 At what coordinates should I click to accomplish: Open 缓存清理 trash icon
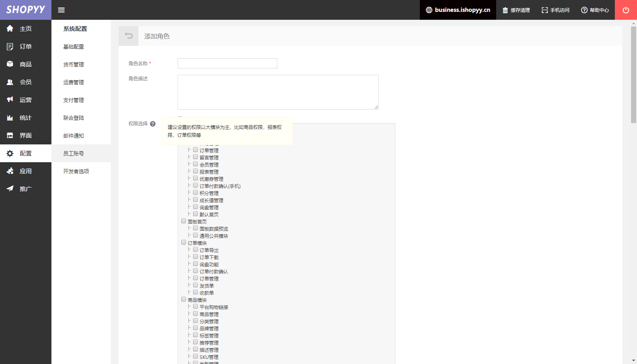(505, 10)
